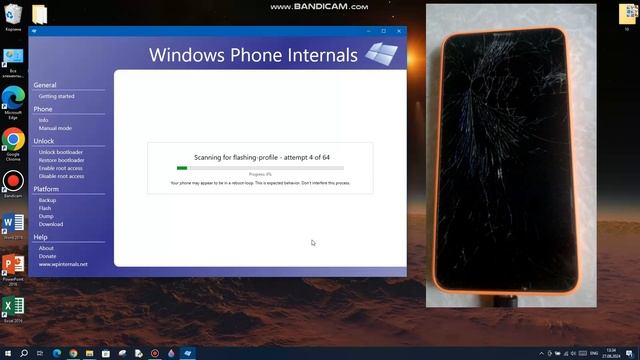Maximize the Windows Phone Internals window

click(384, 31)
